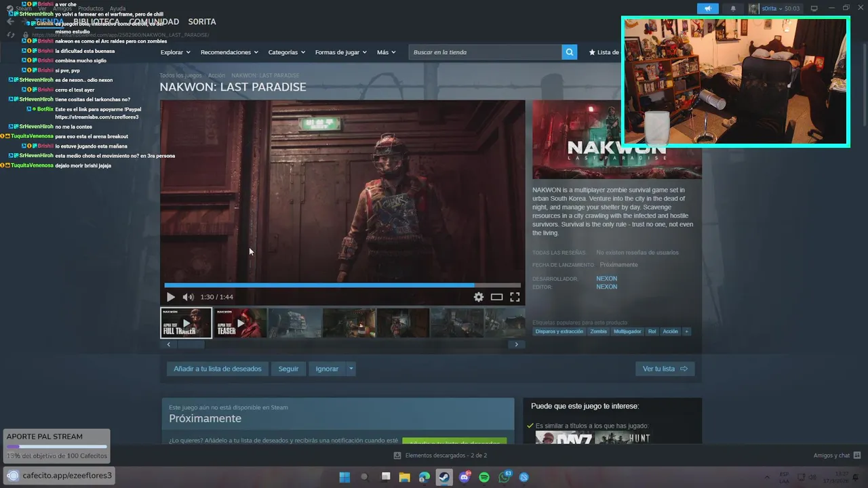Open the Productos menu

tap(91, 8)
